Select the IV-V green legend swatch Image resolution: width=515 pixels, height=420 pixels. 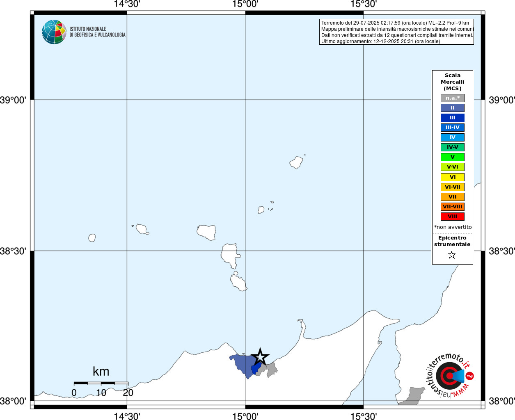pos(453,147)
